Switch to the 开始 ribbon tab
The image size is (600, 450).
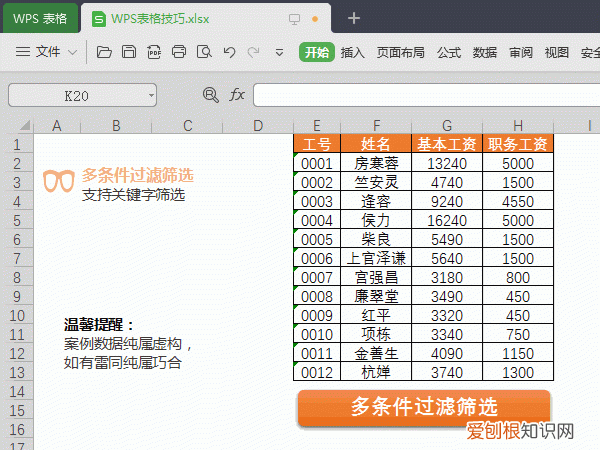[x=317, y=52]
